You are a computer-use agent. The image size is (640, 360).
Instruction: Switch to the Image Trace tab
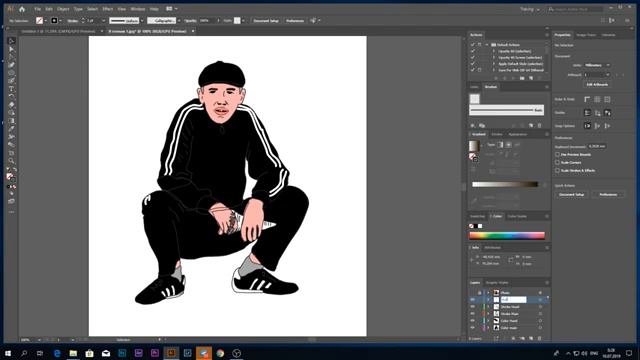[586, 35]
